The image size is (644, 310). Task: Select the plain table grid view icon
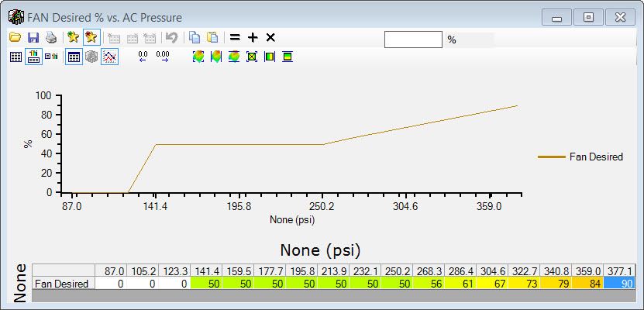coord(15,57)
